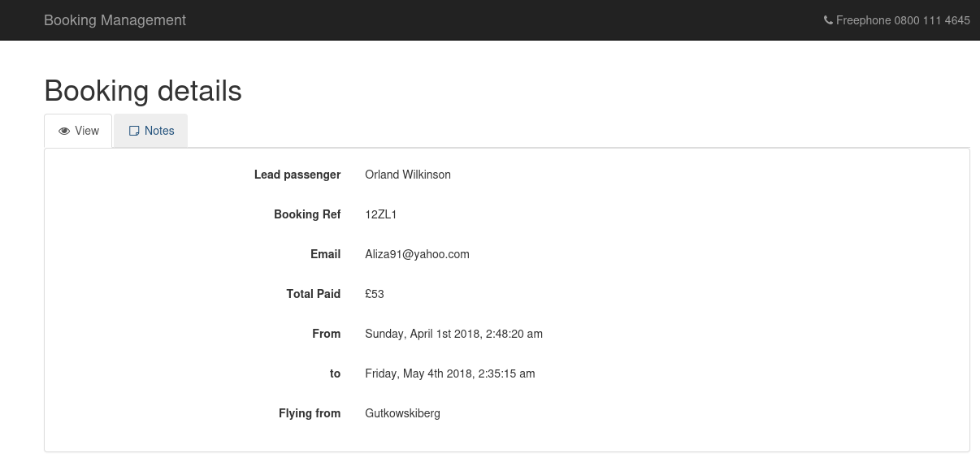Click the sticky note icon on Notes tab
The width and height of the screenshot is (980, 462).
point(134,131)
